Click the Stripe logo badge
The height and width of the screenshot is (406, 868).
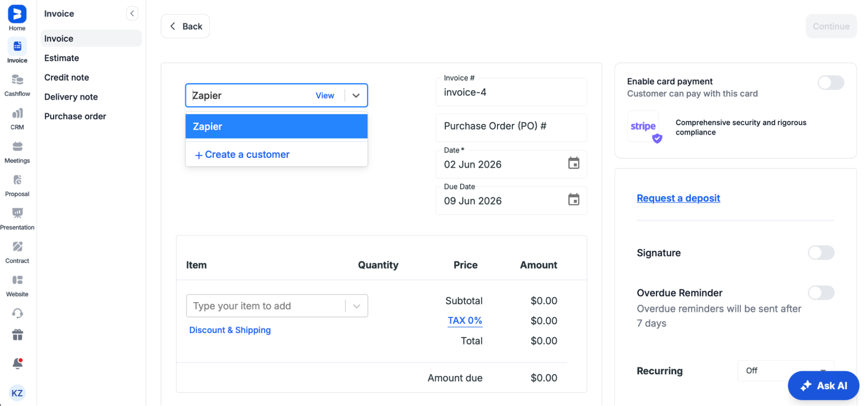point(643,126)
